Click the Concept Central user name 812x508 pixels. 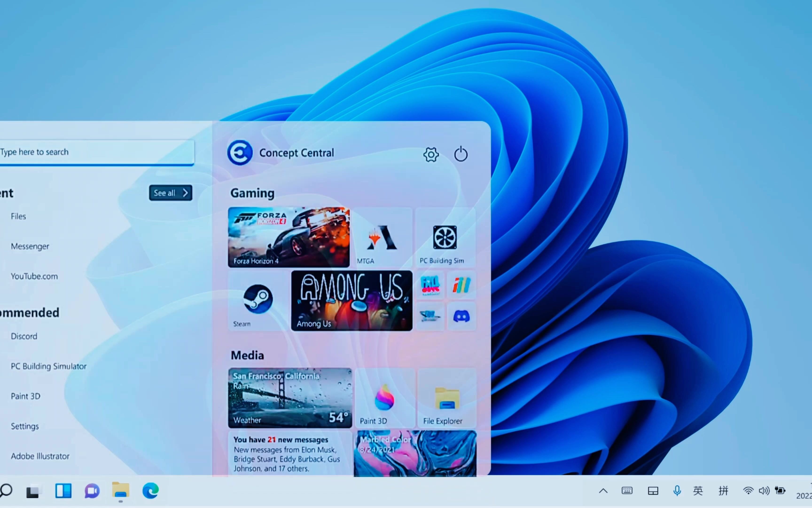[297, 153]
